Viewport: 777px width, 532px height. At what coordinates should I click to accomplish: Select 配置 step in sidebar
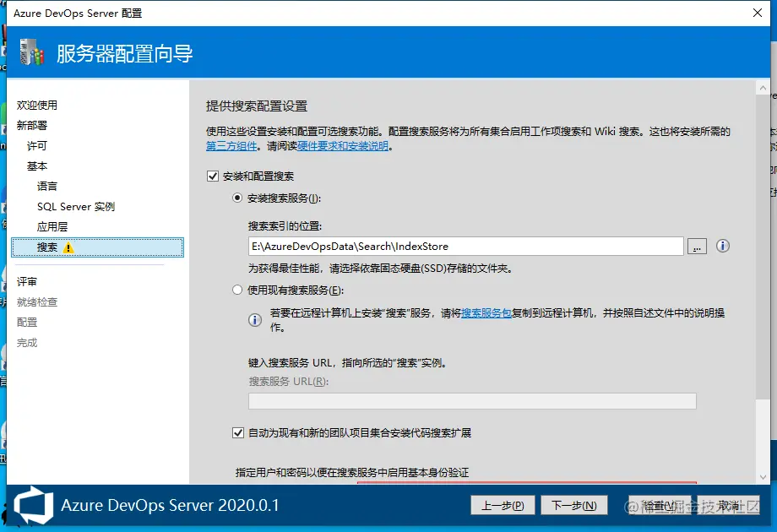[x=27, y=323]
